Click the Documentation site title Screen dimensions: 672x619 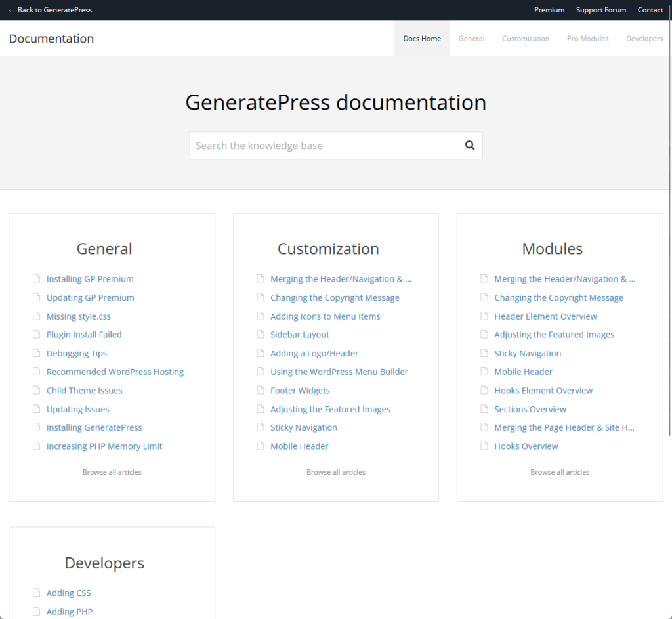tap(51, 39)
